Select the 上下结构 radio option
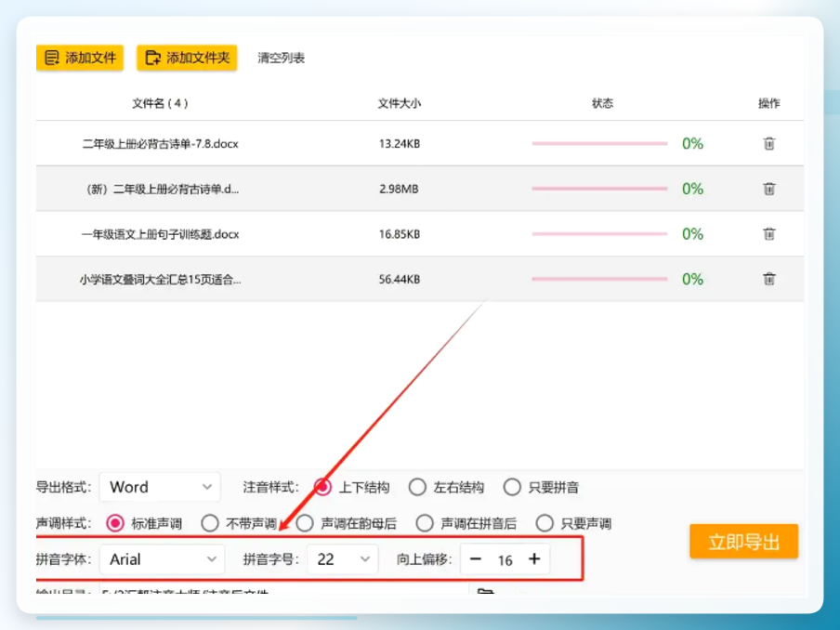The image size is (840, 630). pos(323,487)
